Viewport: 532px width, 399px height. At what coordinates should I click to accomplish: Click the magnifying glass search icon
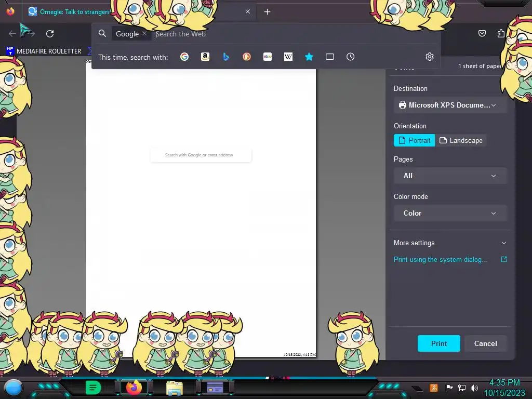(x=102, y=33)
